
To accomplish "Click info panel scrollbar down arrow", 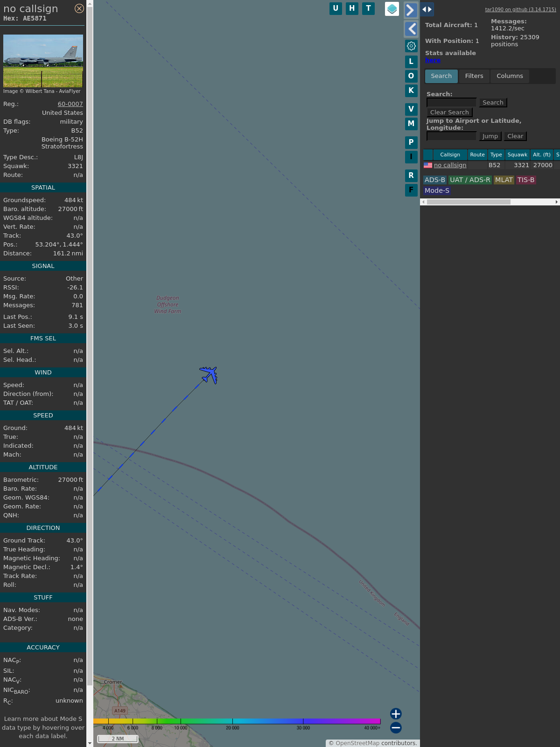I will (x=90, y=743).
